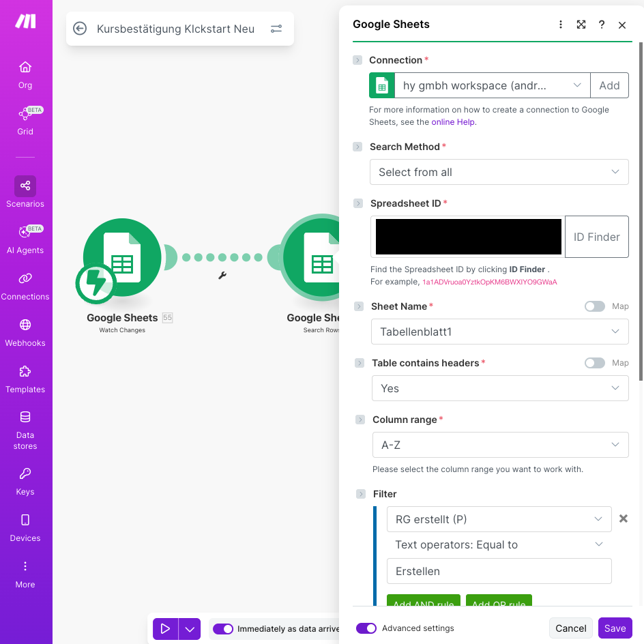Click the Add OR rule button

tap(499, 600)
